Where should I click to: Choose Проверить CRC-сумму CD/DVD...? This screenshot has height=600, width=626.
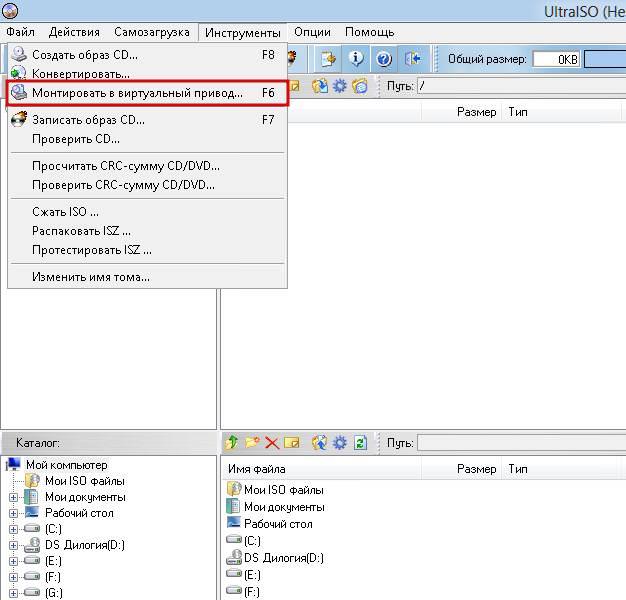147,185
